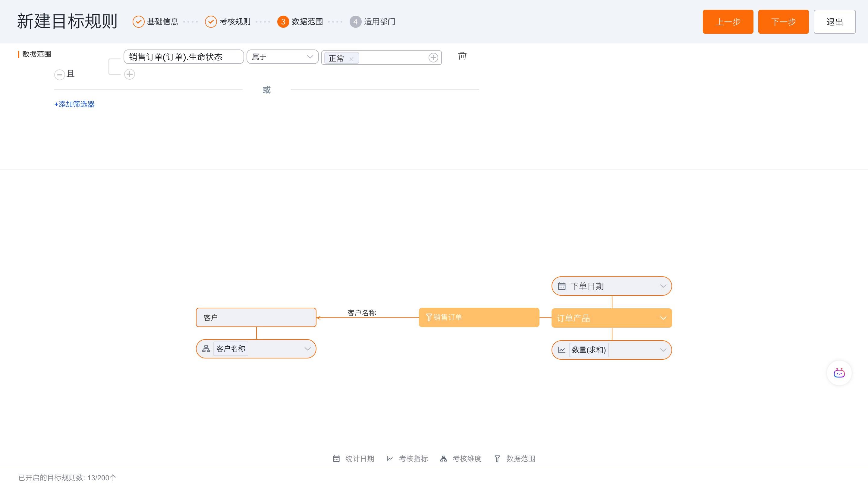Expand the 客户名称 dimension dropdown
Viewport: 868px width, 490px height.
coord(307,349)
